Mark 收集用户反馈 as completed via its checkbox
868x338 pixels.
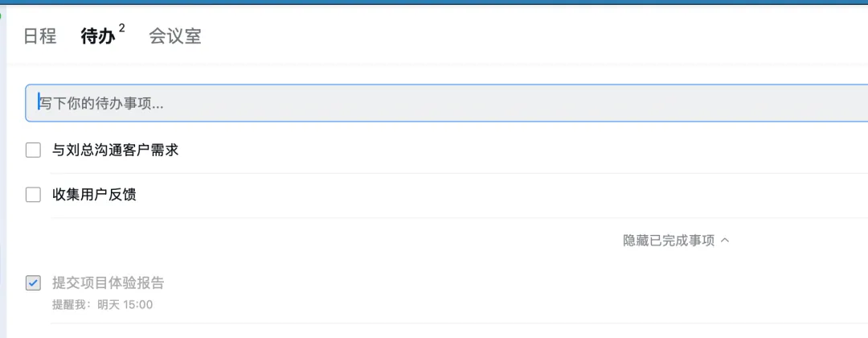tap(33, 195)
